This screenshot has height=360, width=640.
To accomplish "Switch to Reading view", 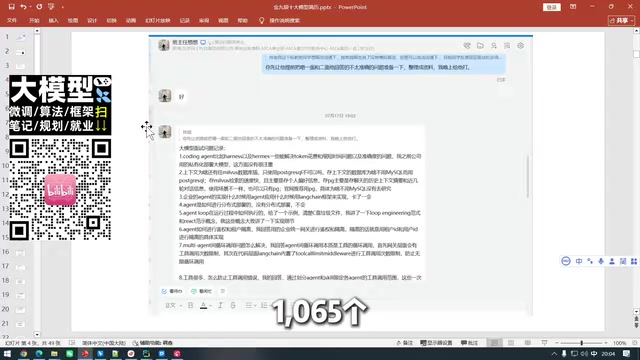I will tap(528, 343).
